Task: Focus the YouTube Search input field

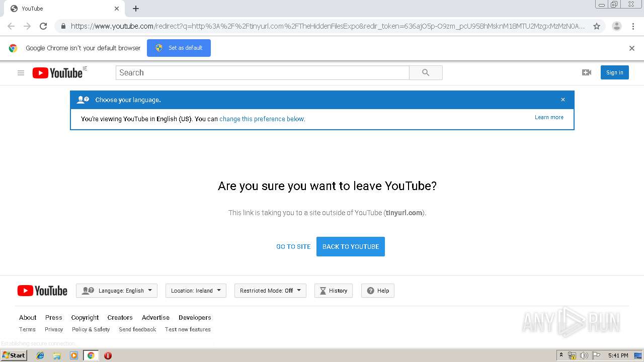Action: [x=263, y=73]
